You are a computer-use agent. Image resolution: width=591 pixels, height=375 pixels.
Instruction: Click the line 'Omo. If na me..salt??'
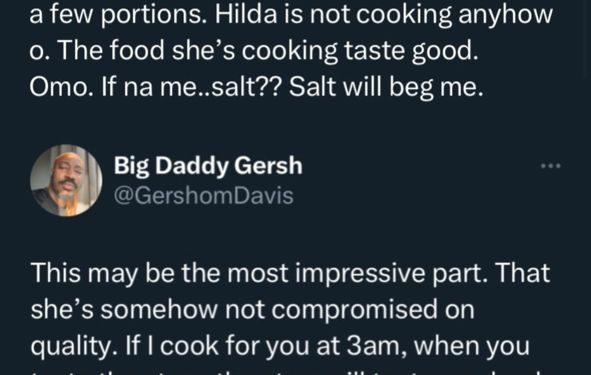pos(156,87)
